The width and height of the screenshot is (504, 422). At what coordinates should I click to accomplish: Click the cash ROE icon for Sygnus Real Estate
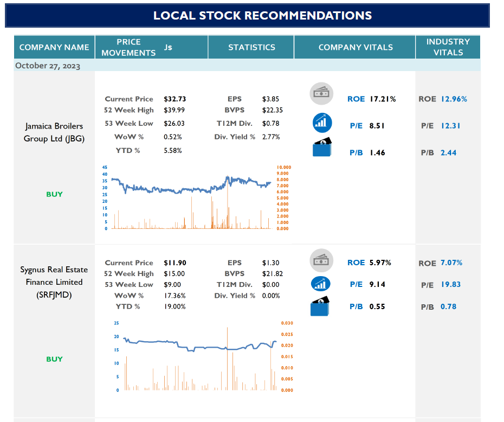tap(321, 260)
